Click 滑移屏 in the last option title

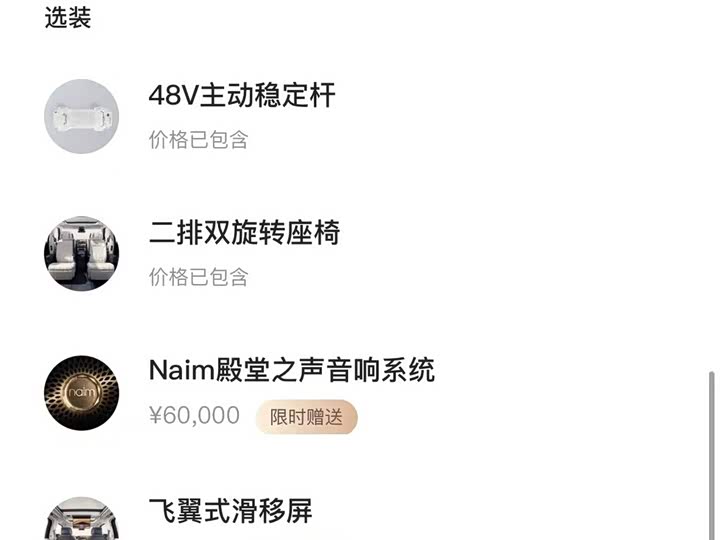271,511
